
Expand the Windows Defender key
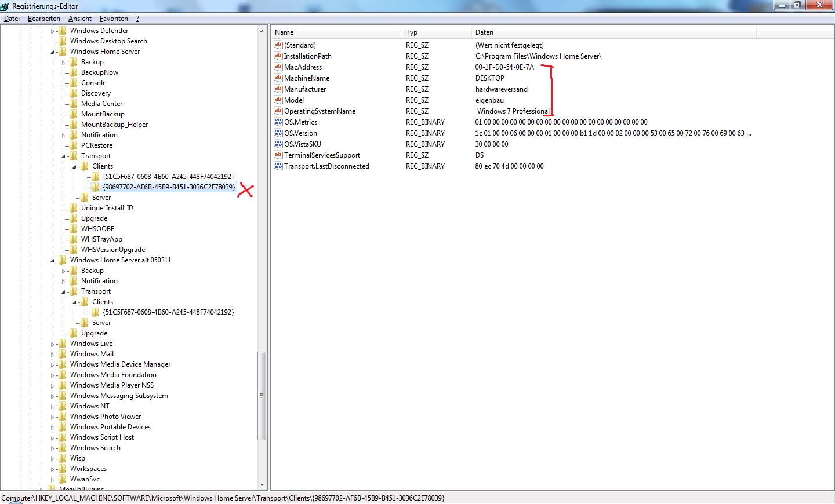pos(52,31)
